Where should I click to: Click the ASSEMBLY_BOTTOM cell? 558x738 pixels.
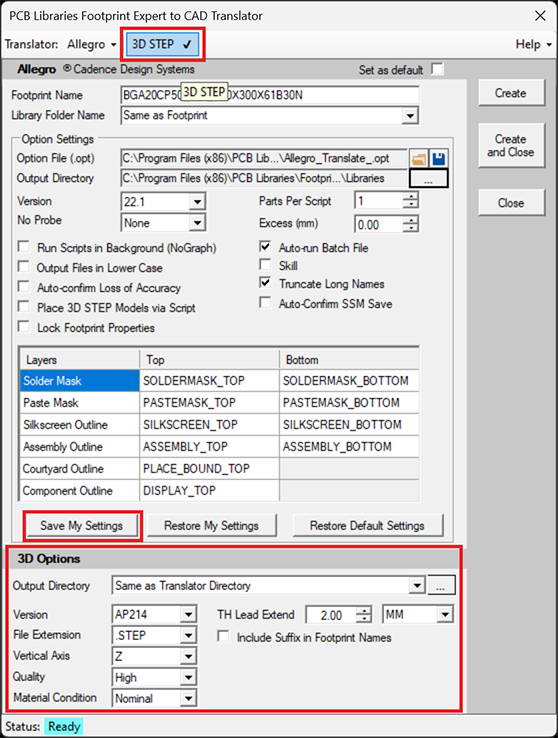click(349, 447)
